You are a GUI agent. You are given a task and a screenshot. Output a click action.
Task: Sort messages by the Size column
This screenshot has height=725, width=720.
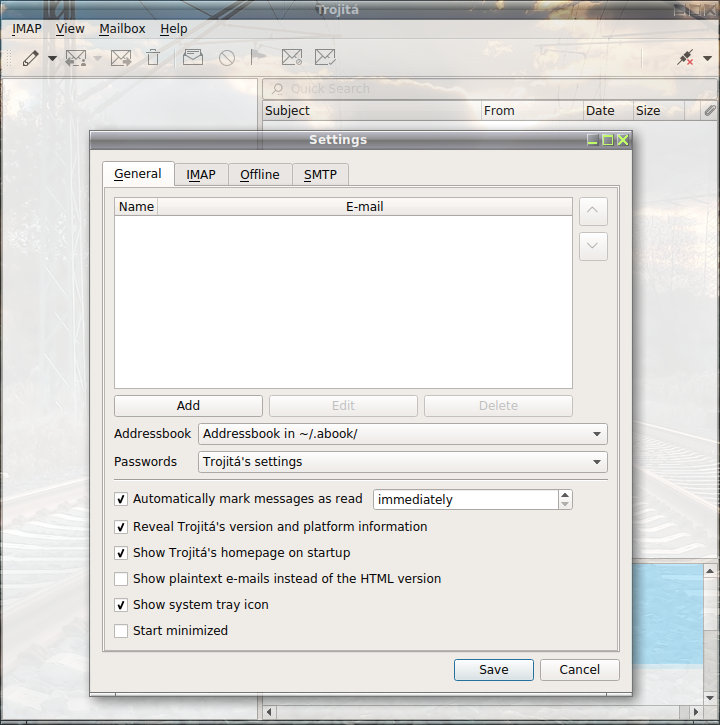(658, 111)
